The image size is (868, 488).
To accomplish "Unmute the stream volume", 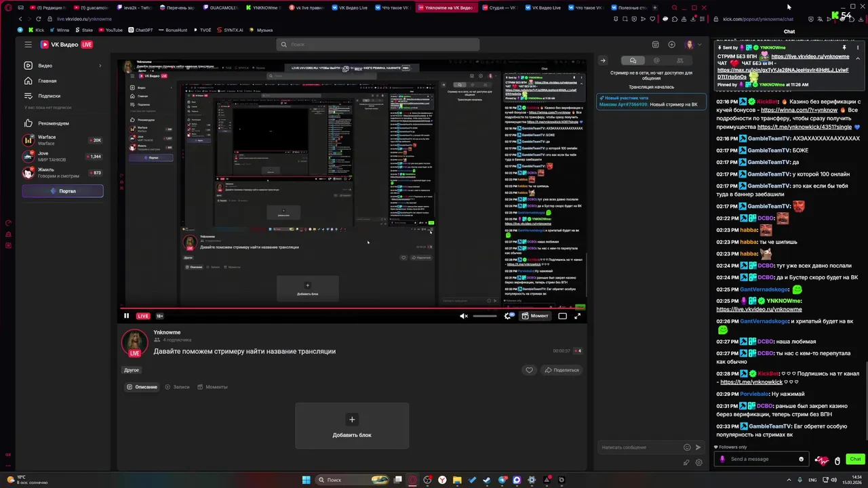I will click(464, 316).
